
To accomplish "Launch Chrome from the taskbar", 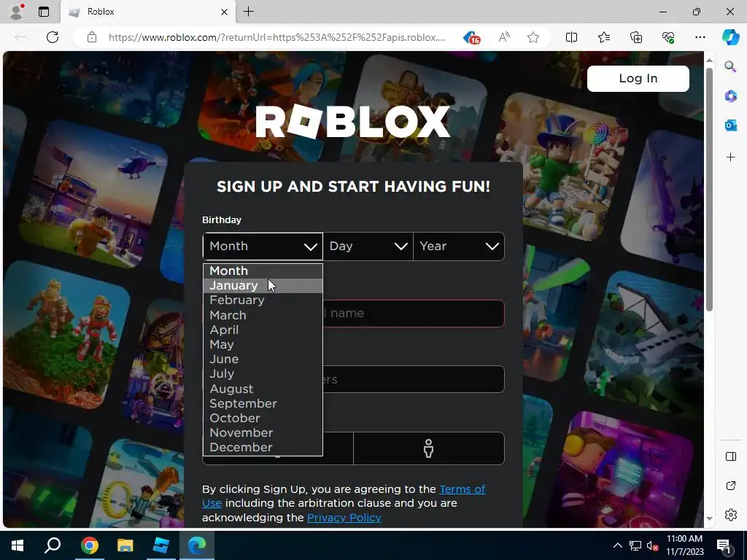I will tap(90, 545).
